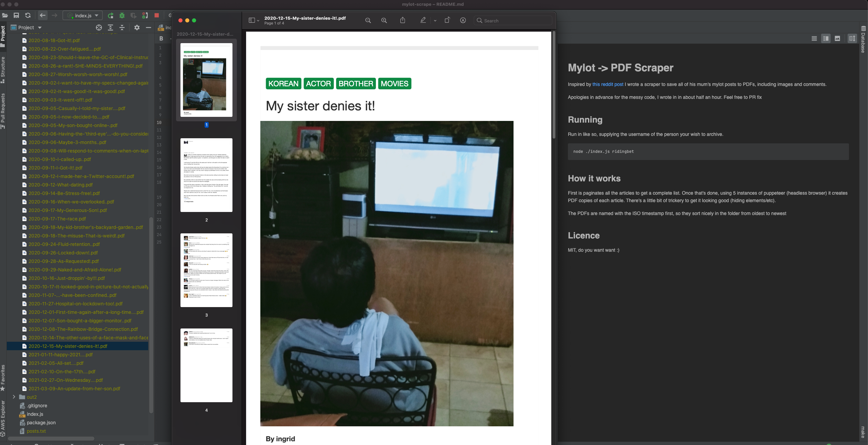Open the Pull Requests side tab
Viewport: 868px width, 445px height.
coord(3,110)
